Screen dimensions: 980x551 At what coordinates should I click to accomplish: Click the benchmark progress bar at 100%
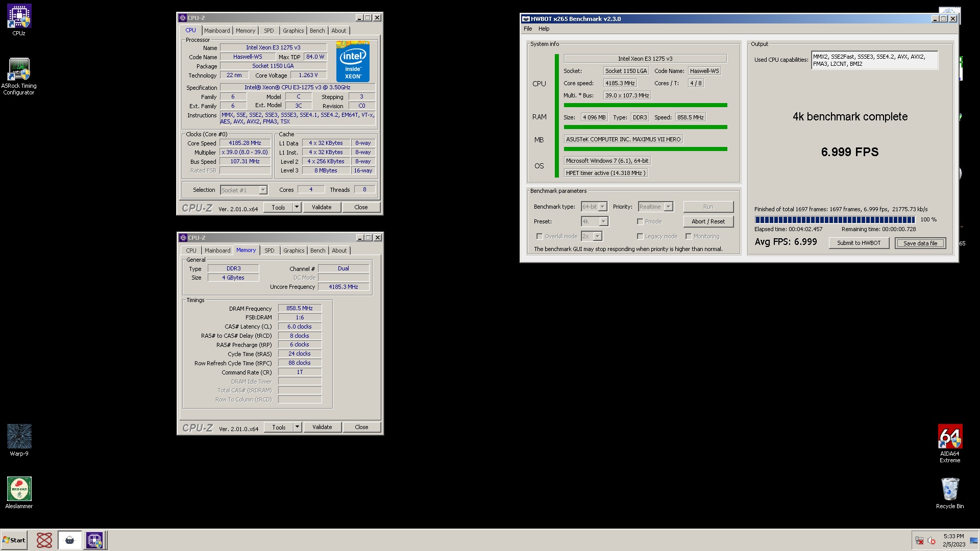(x=835, y=220)
